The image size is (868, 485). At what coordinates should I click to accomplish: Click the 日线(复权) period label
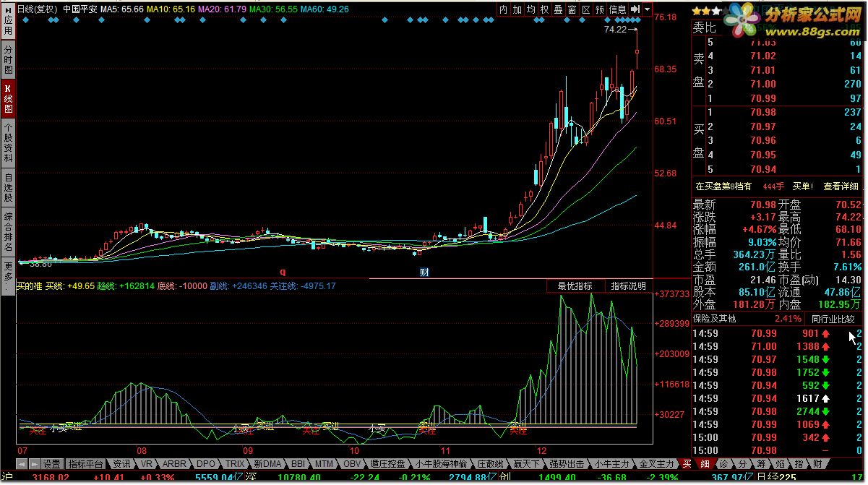(x=37, y=9)
